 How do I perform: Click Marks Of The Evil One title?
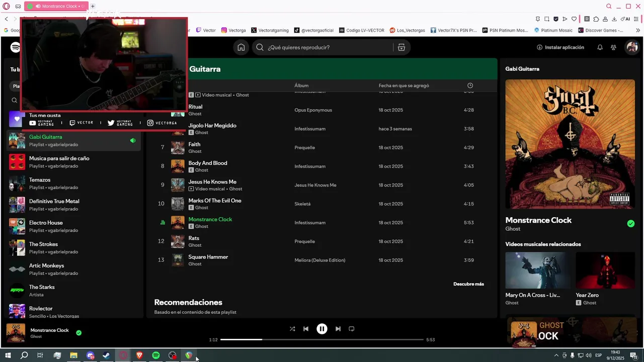[215, 201]
